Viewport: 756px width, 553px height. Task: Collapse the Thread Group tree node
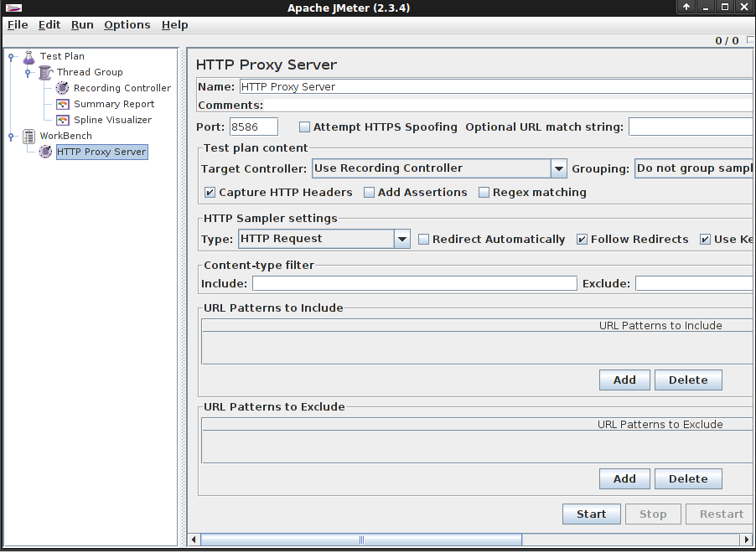[x=28, y=73]
